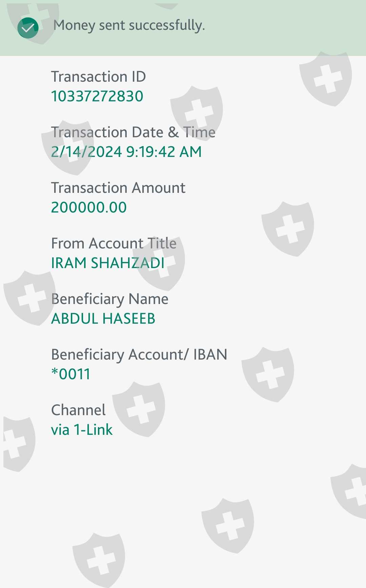Click the Transaction Date & Time label
366x588 pixels.
[133, 132]
